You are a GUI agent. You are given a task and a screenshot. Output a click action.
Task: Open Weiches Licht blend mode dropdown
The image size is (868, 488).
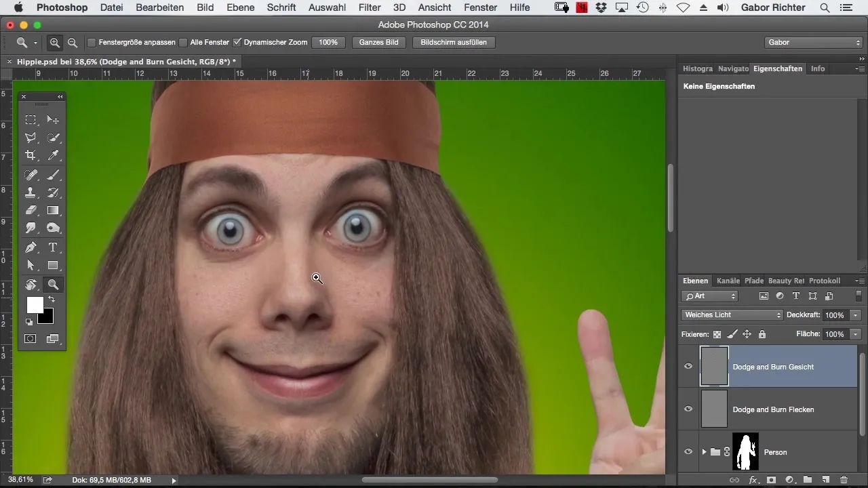(732, 315)
